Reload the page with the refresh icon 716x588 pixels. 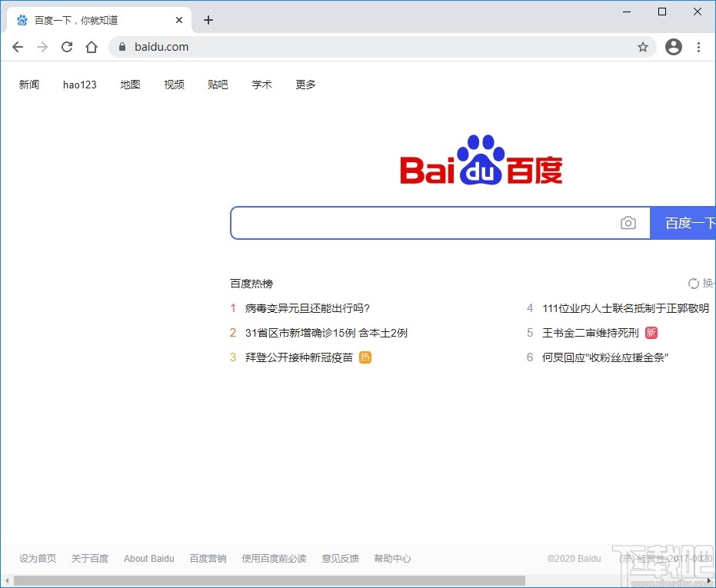click(67, 47)
